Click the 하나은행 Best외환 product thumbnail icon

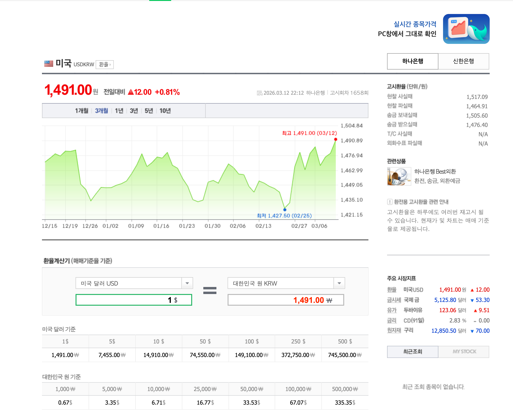point(399,176)
